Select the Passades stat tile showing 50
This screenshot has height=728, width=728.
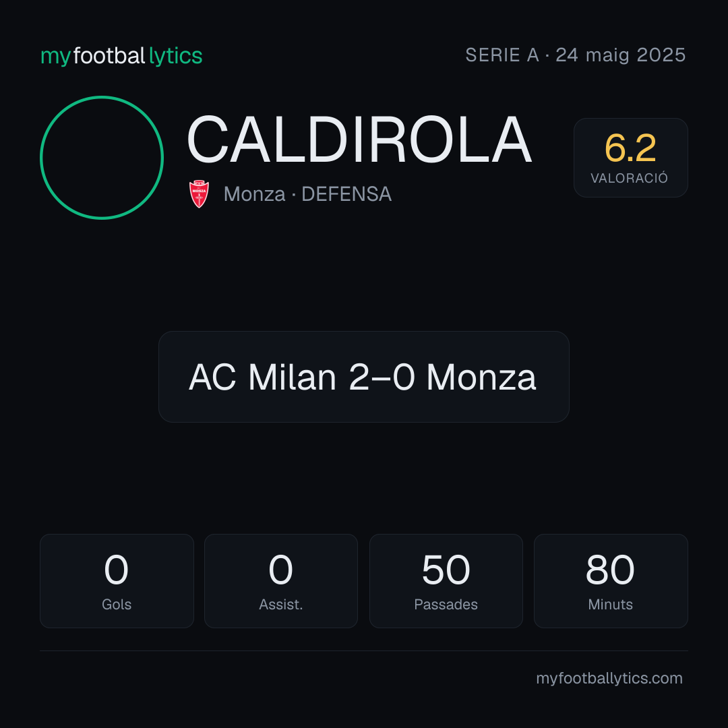(x=446, y=581)
